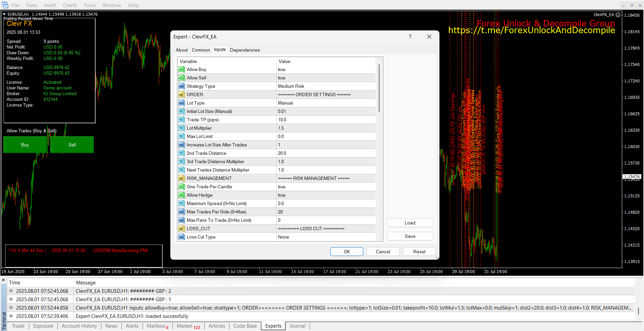
Task: Click the ClevrFX_EA smiley face icon
Action: [x=618, y=15]
